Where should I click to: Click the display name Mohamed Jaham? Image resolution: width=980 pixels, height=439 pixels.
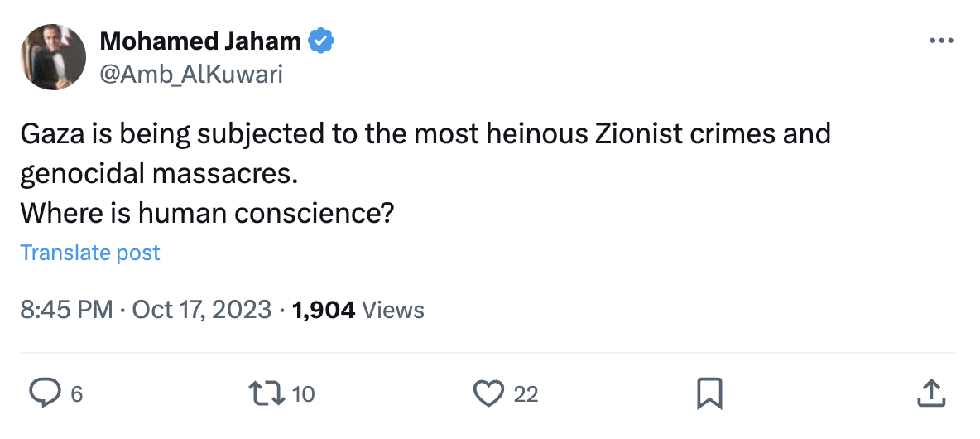point(201,40)
